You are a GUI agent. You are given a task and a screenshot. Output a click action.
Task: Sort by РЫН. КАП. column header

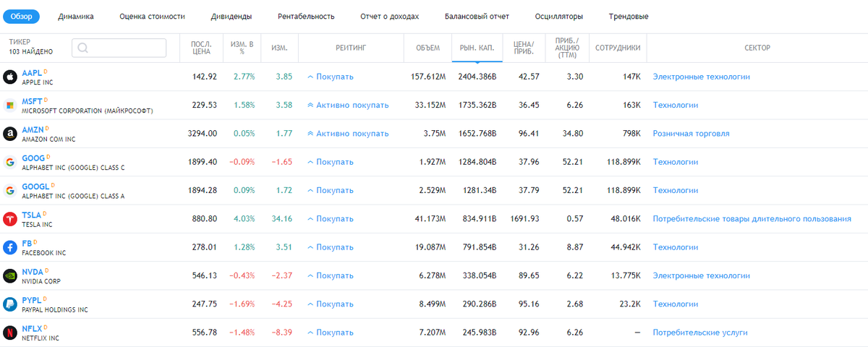point(477,48)
